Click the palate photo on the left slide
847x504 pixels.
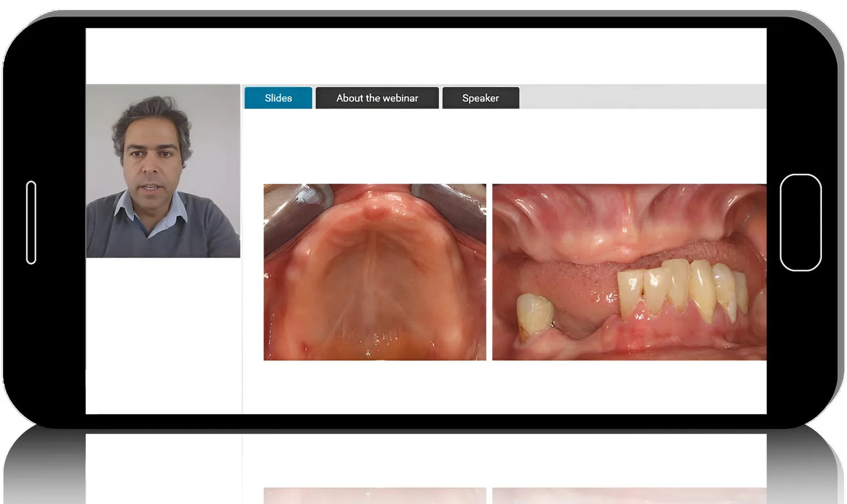coord(375,273)
